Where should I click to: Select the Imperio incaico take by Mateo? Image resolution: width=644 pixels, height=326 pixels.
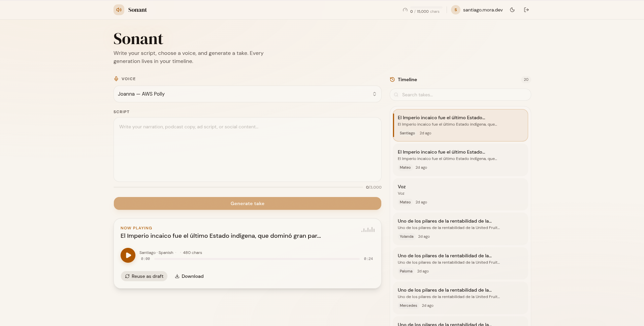pyautogui.click(x=460, y=160)
